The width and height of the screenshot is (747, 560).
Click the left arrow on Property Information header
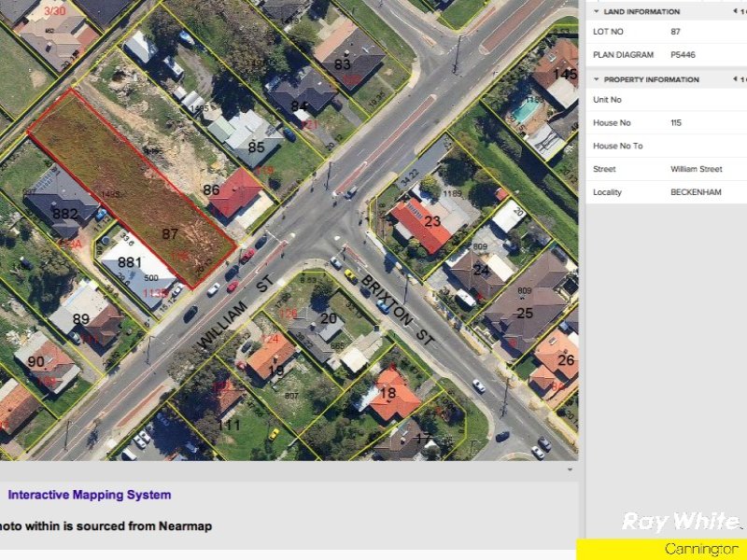coord(737,79)
